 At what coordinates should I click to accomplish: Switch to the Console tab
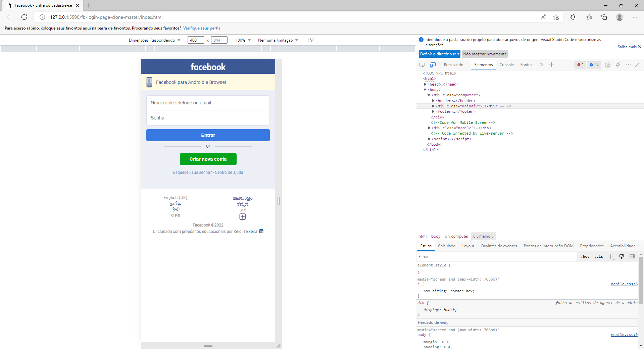506,64
